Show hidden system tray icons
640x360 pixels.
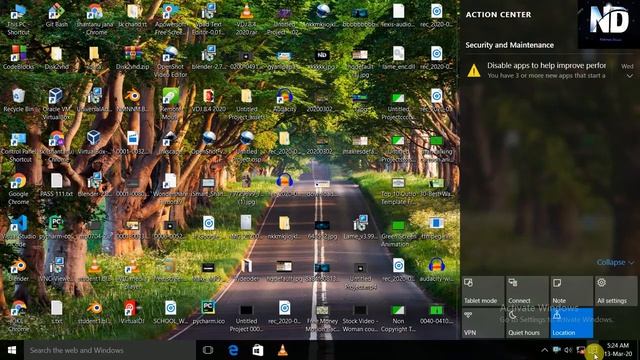click(544, 350)
